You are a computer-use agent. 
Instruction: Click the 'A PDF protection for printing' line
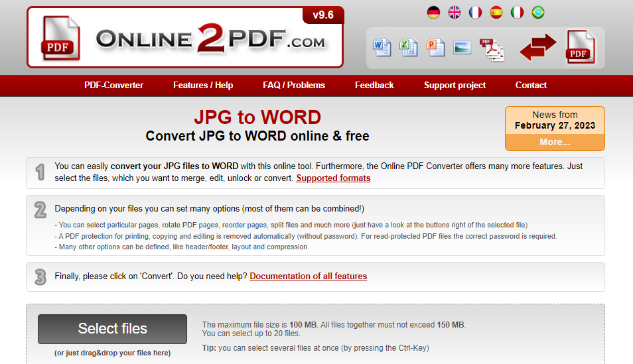pos(306,236)
